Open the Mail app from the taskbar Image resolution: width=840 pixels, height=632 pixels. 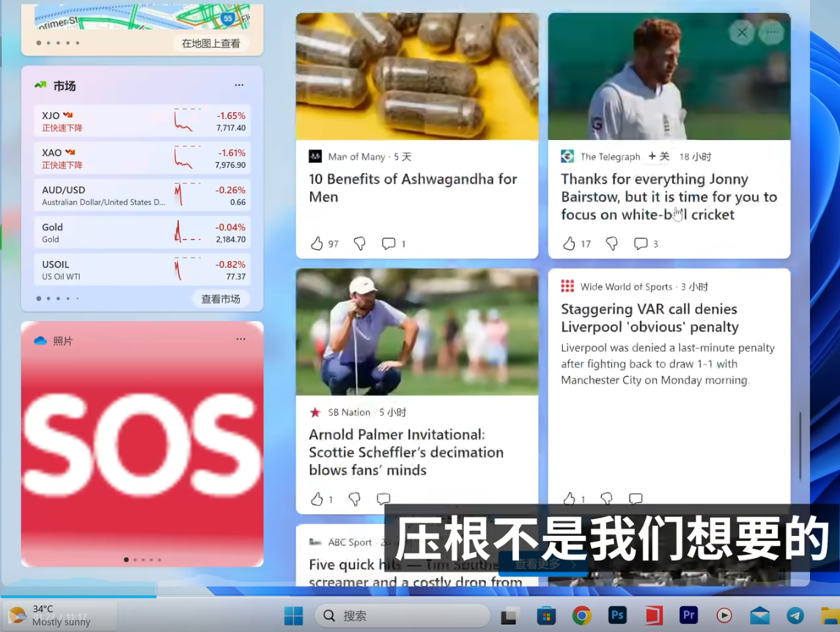click(759, 615)
